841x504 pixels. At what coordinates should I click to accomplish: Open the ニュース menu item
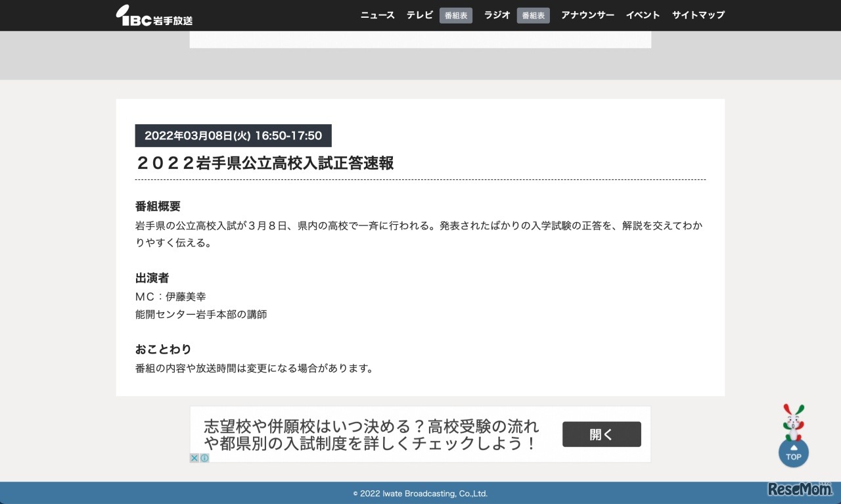click(376, 14)
